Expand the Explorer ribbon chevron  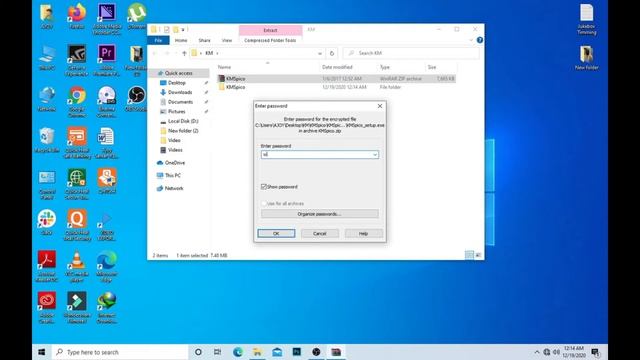tap(471, 40)
